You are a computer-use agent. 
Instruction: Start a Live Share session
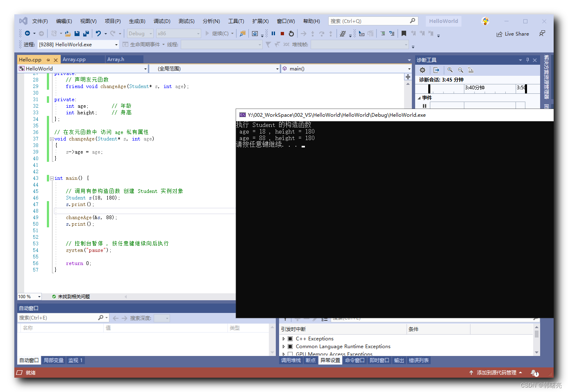point(513,34)
